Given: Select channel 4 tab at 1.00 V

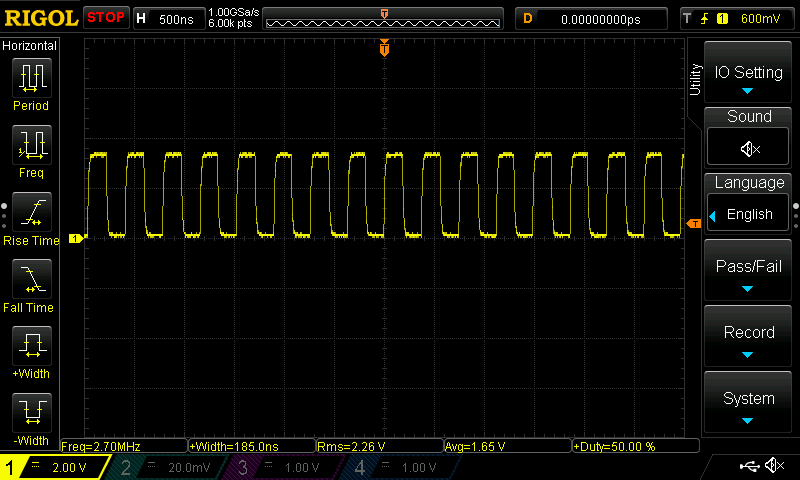Looking at the screenshot, I should [402, 467].
